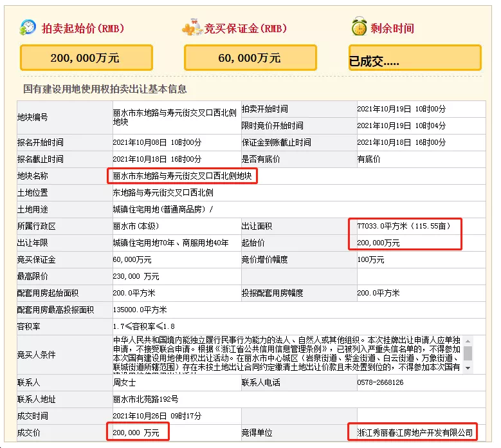Click the remaining time clock icon
The width and height of the screenshot is (501, 448).
[359, 28]
